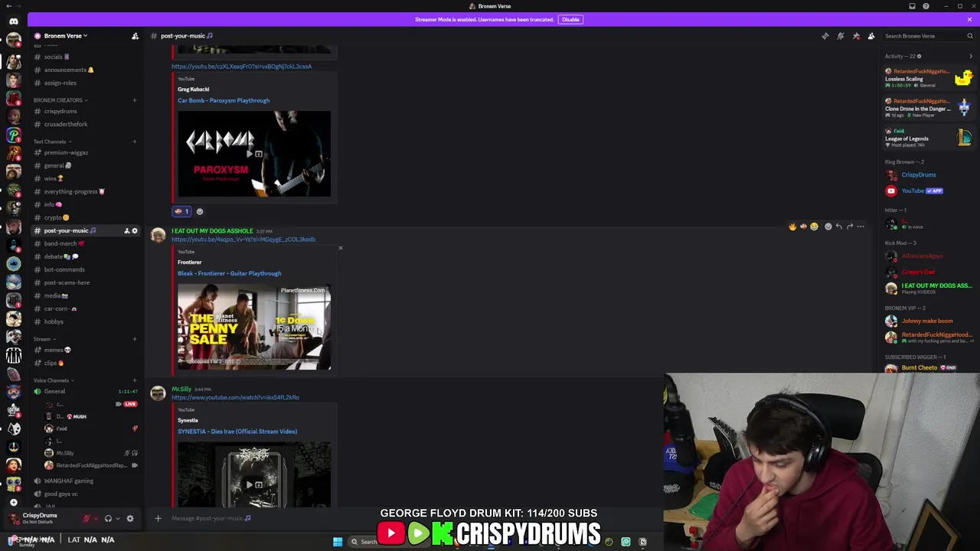This screenshot has height=551, width=980.
Task: Disable Streamer Mode button
Action: coord(570,19)
